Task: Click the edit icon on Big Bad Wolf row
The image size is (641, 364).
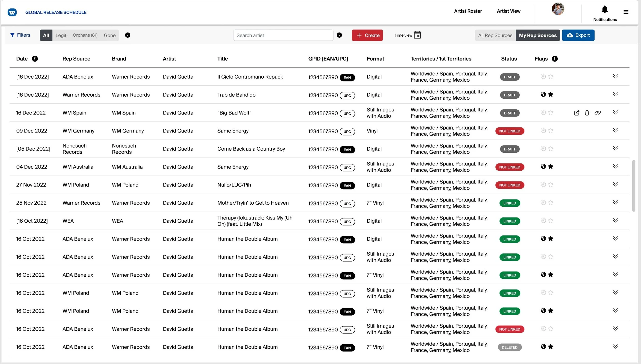Action: [577, 113]
